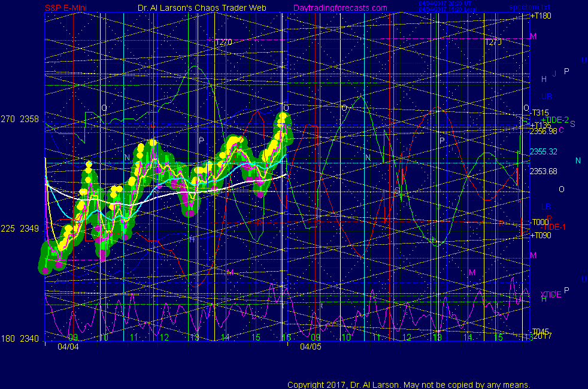Image resolution: width=588 pixels, height=389 pixels.
Task: Select the '-T315' line label
Action: (539, 113)
